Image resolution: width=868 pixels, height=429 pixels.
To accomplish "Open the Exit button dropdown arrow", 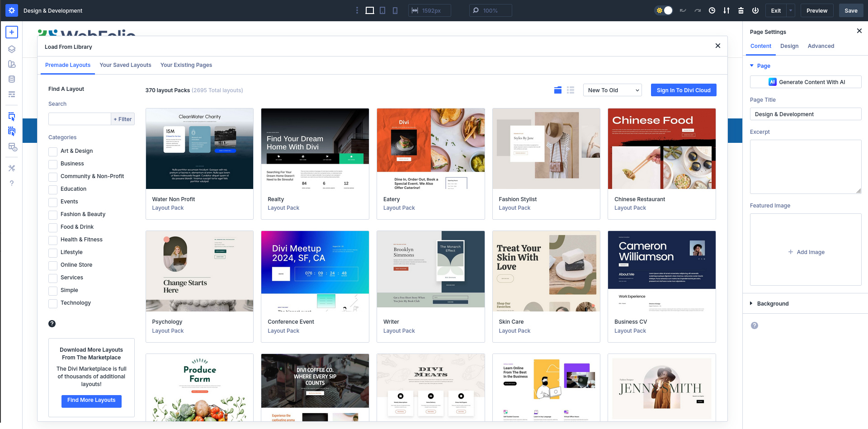I will 791,10.
